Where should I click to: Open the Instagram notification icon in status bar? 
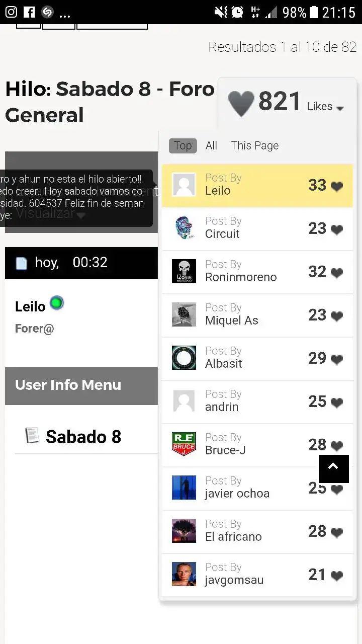point(11,12)
